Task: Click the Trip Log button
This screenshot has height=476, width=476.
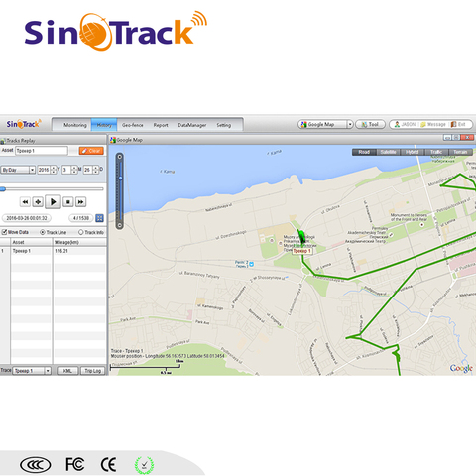Action: click(92, 371)
